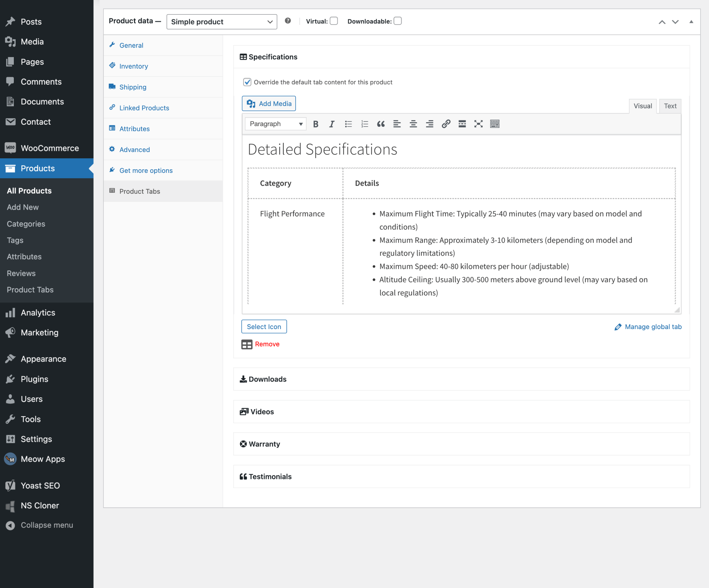This screenshot has width=709, height=588.
Task: Align text center
Action: coord(413,124)
